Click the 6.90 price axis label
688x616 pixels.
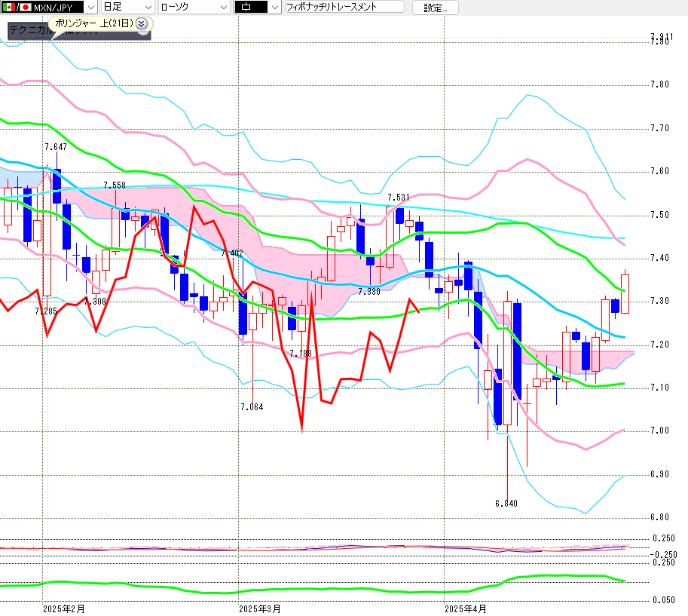pos(660,474)
